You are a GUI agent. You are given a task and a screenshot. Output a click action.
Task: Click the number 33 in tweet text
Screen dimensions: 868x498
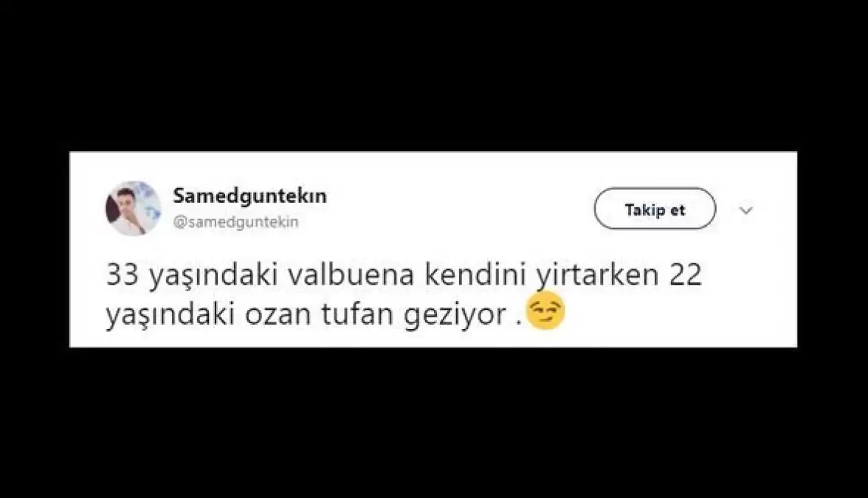[122, 276]
